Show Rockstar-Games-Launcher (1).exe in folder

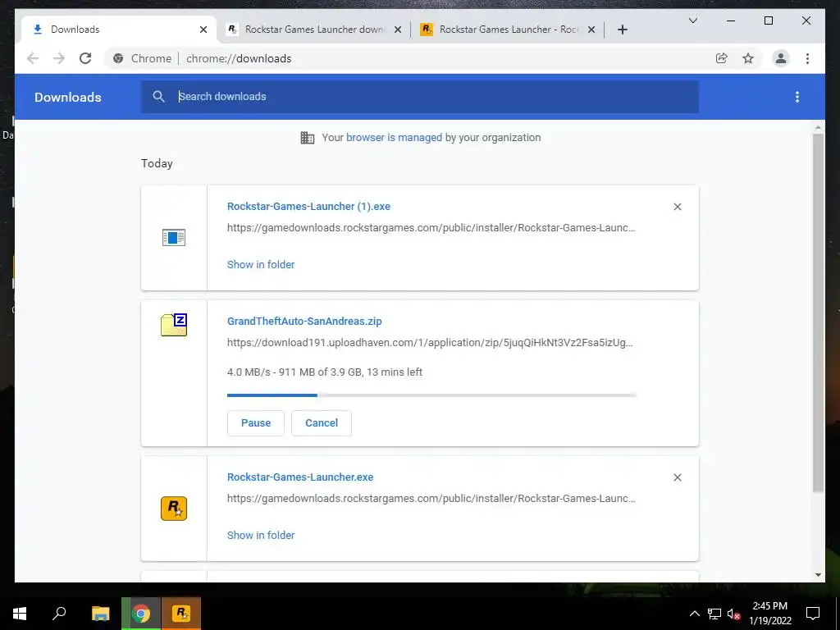[x=261, y=265]
